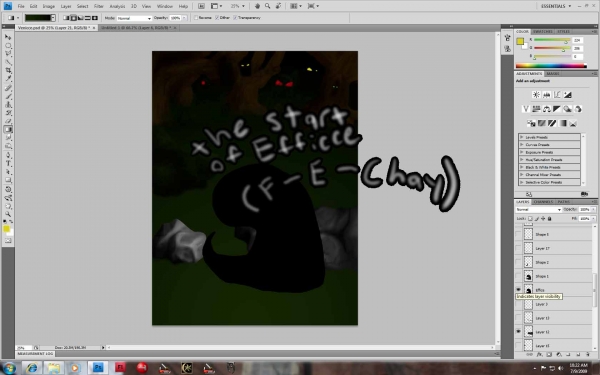Open the gradient Mode dropdown
Image resolution: width=600 pixels, height=375 pixels.
(x=134, y=18)
